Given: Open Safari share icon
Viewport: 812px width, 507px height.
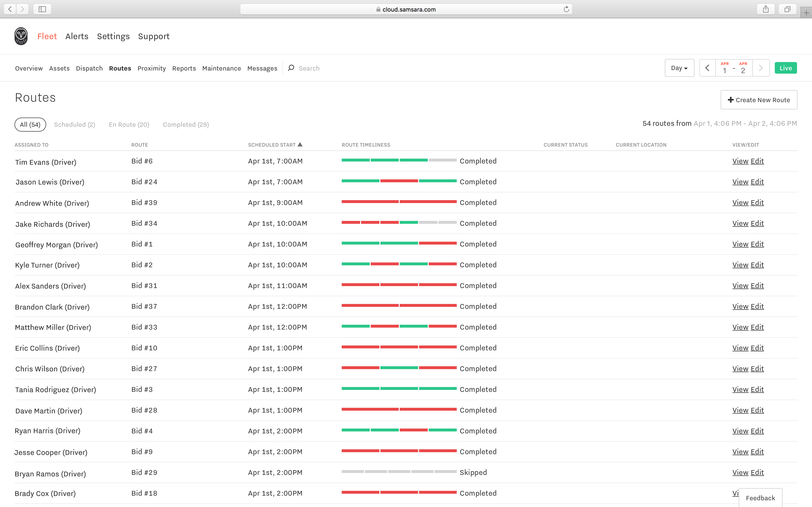Looking at the screenshot, I should coord(765,9).
